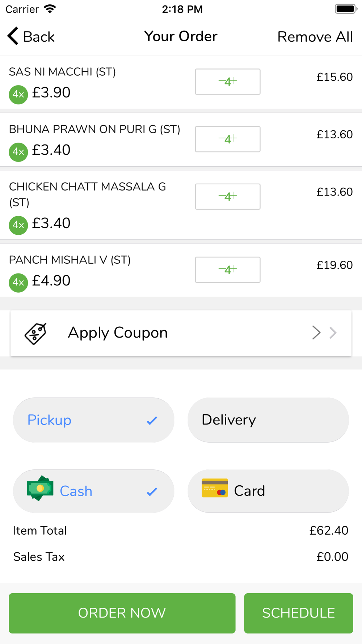Open coupon list via light grey chevron

click(333, 333)
